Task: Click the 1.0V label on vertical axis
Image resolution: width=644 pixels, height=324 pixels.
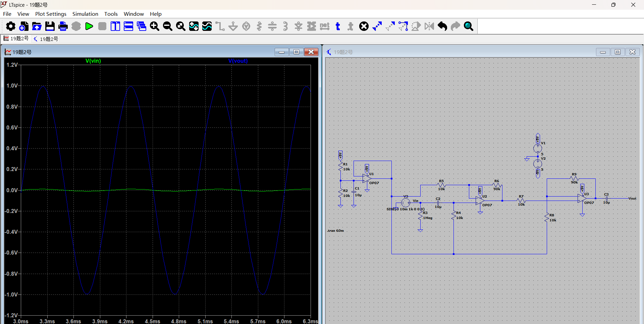Action: click(x=12, y=86)
